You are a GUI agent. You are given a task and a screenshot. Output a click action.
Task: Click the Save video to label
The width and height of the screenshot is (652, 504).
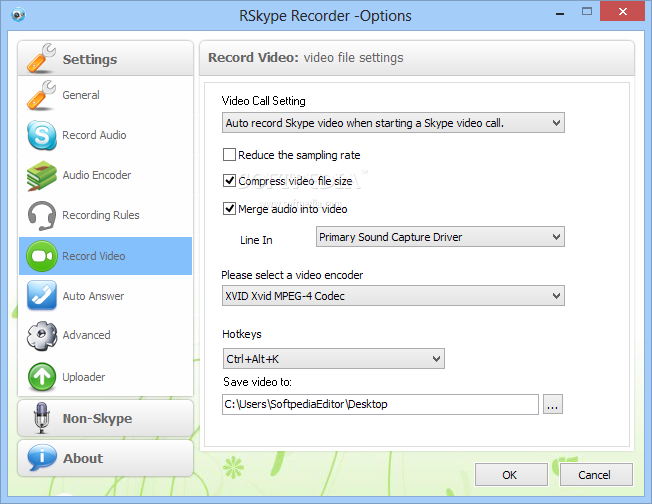(x=257, y=382)
